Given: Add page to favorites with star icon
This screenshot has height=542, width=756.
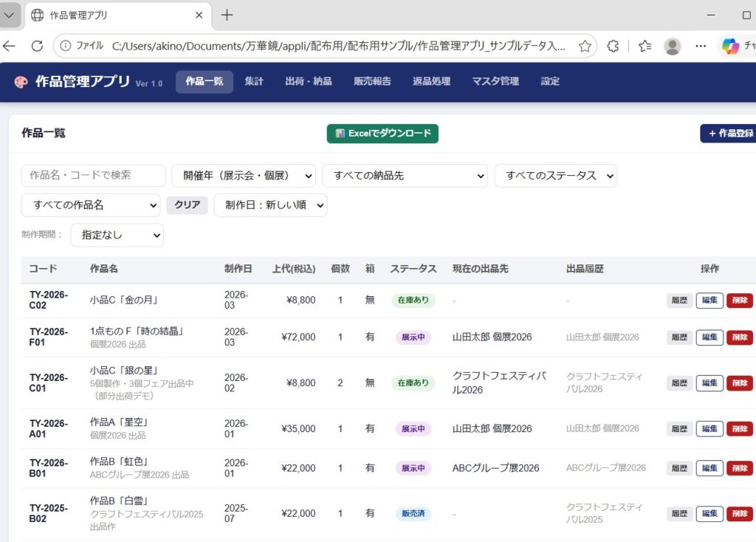Looking at the screenshot, I should [x=585, y=46].
